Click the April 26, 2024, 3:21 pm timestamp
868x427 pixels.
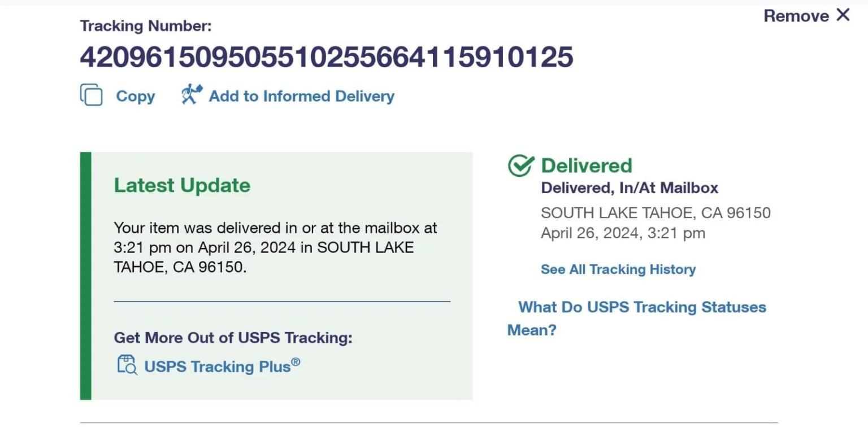pos(623,233)
